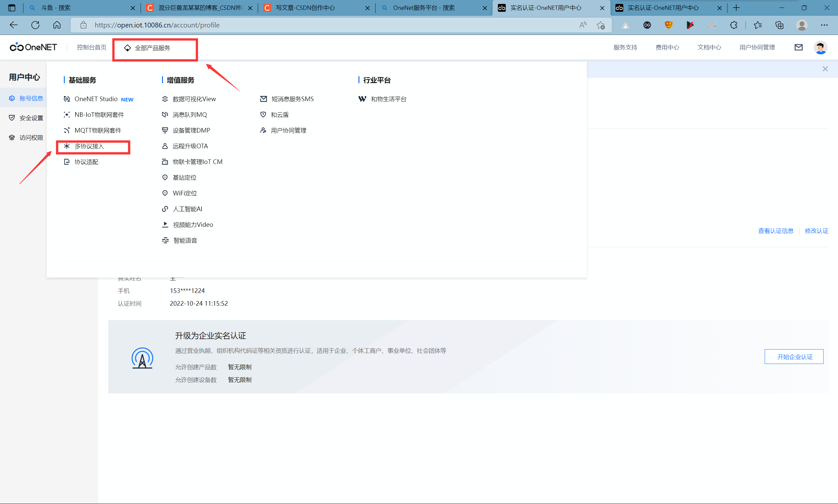Click browser home icon
Viewport: 838px width, 504px height.
click(57, 25)
